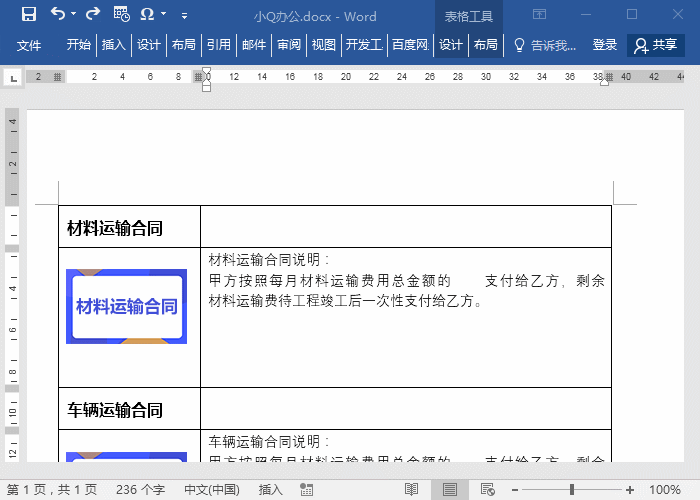Open the table tools 布局 tab
700x500 pixels.
tap(486, 45)
